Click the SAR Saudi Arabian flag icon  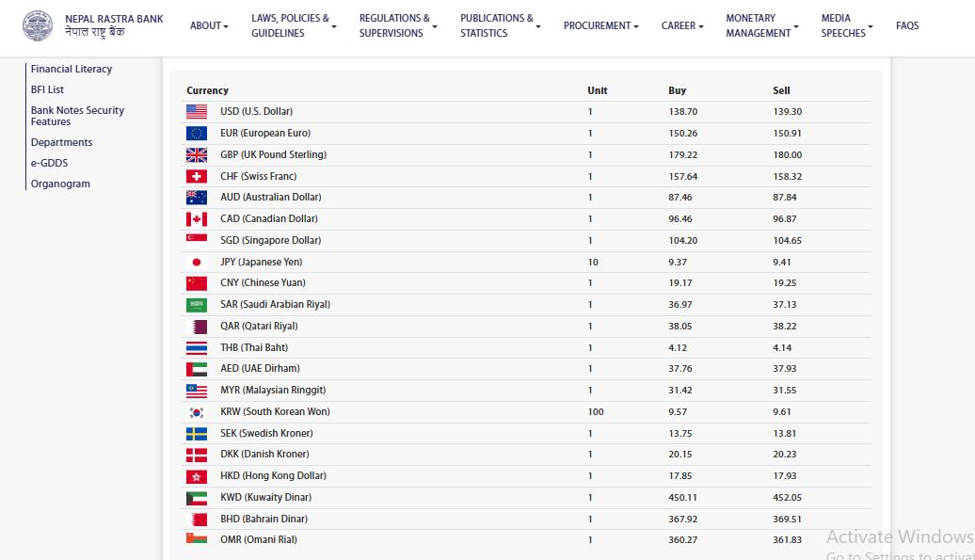tap(197, 305)
